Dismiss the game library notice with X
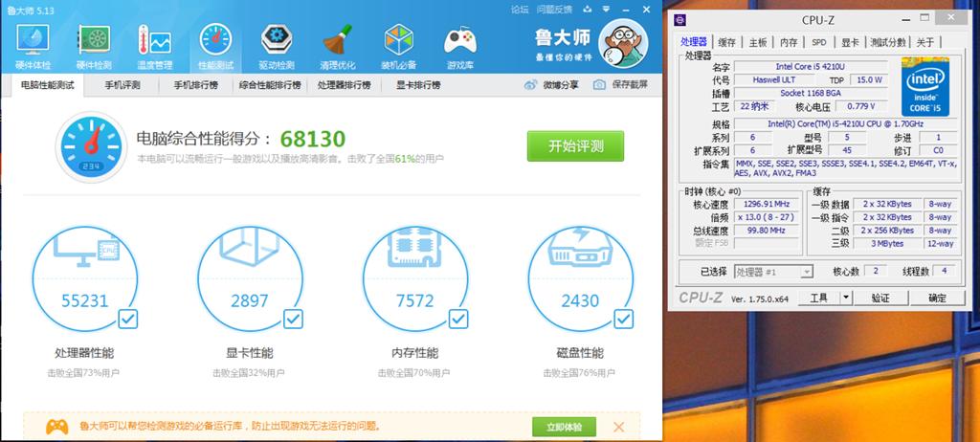Image resolution: width=980 pixels, height=442 pixels. [x=619, y=427]
